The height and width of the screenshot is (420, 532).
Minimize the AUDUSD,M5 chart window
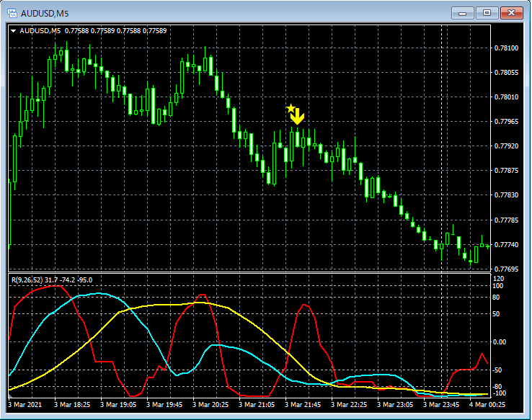[x=463, y=13]
